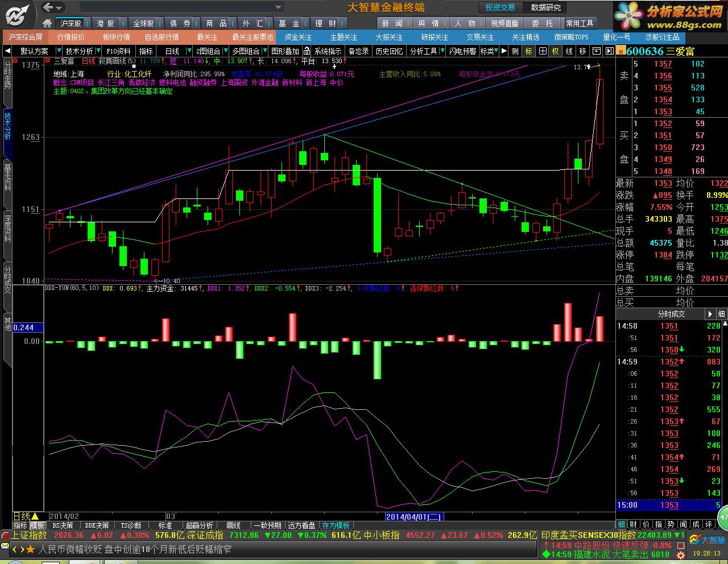
Task: Click the 线 line drawing icon
Action: click(x=569, y=51)
